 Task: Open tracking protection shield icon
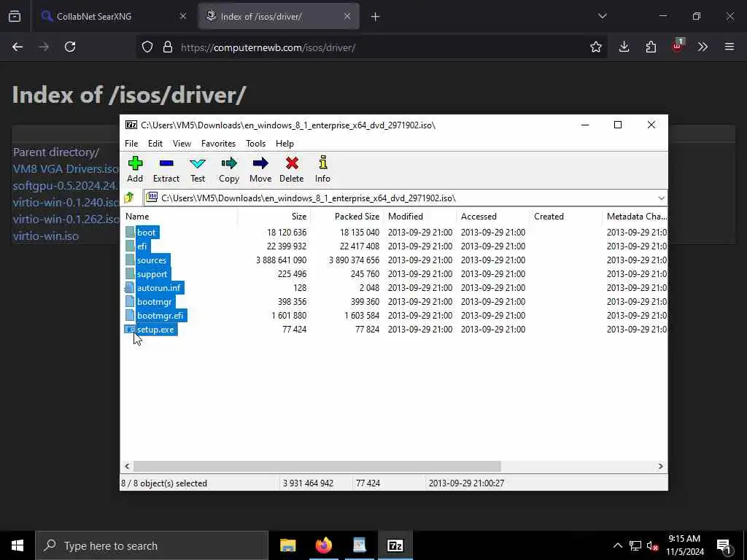click(147, 47)
